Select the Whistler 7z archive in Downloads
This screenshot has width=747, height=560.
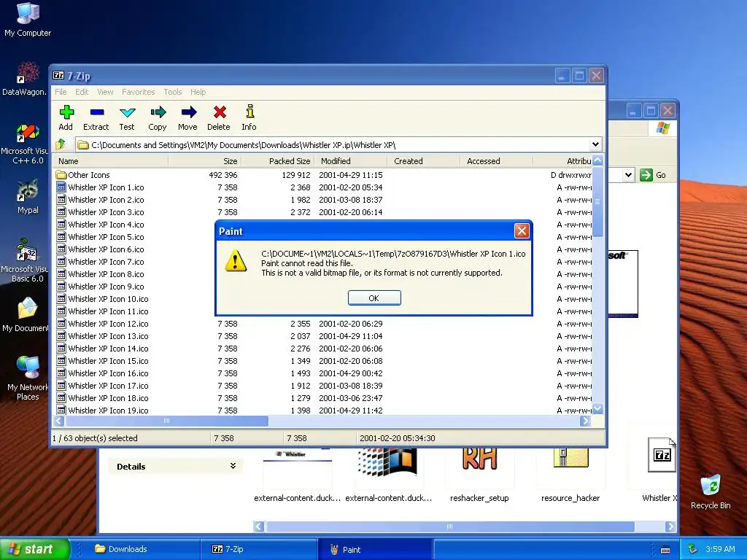[661, 469]
